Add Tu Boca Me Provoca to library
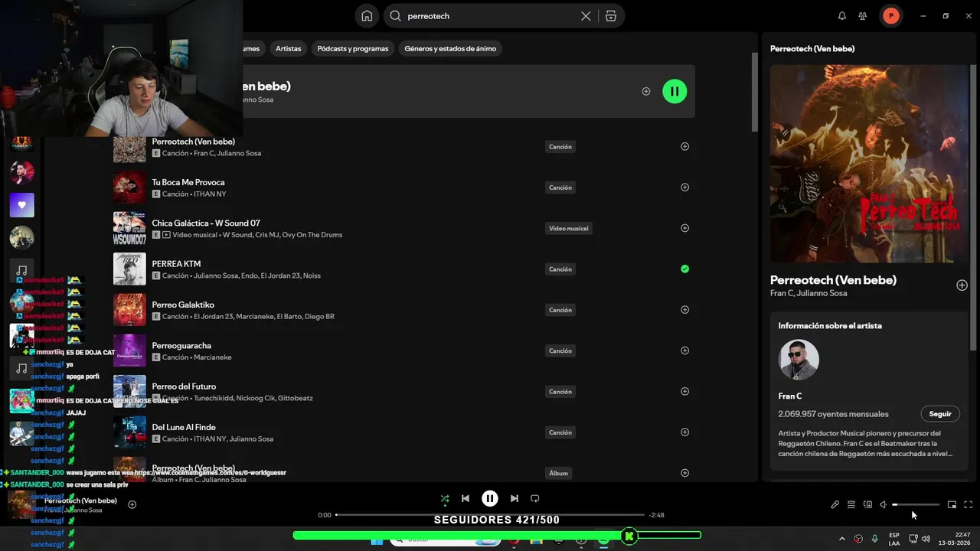The height and width of the screenshot is (551, 980). click(684, 187)
